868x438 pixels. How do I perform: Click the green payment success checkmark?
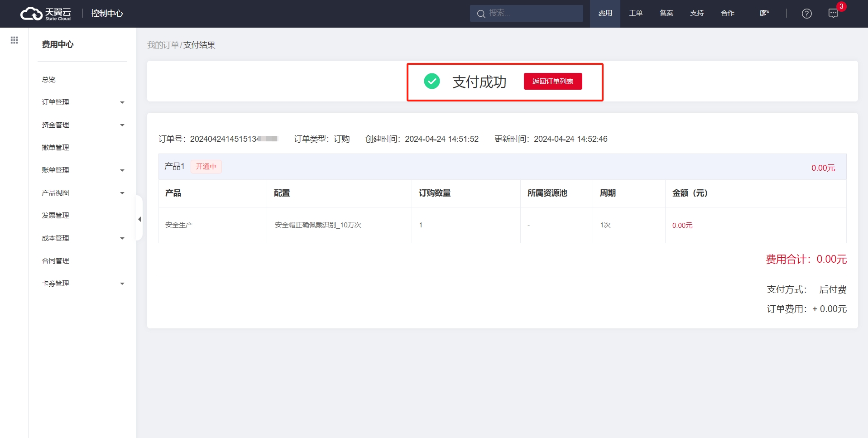click(x=432, y=81)
